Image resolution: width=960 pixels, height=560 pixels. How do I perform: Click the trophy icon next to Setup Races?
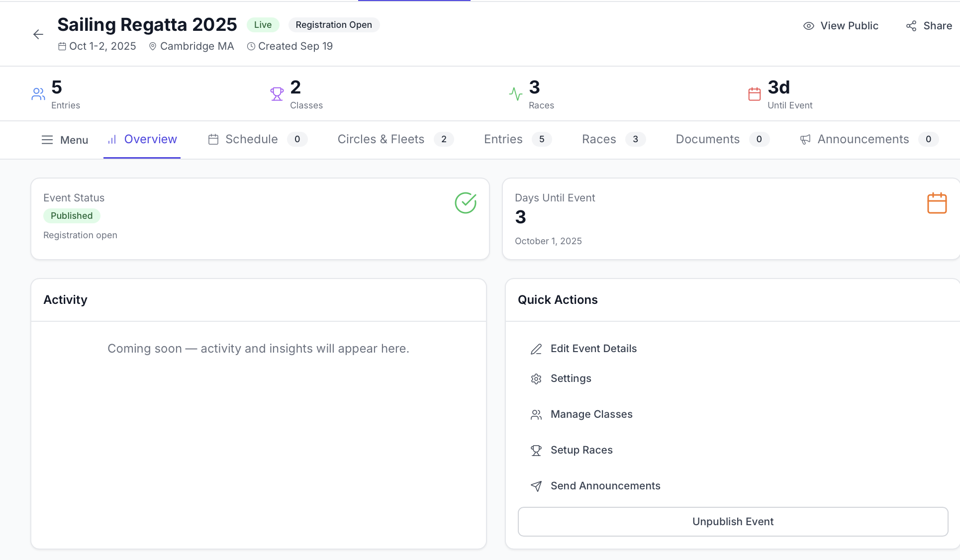pyautogui.click(x=536, y=450)
